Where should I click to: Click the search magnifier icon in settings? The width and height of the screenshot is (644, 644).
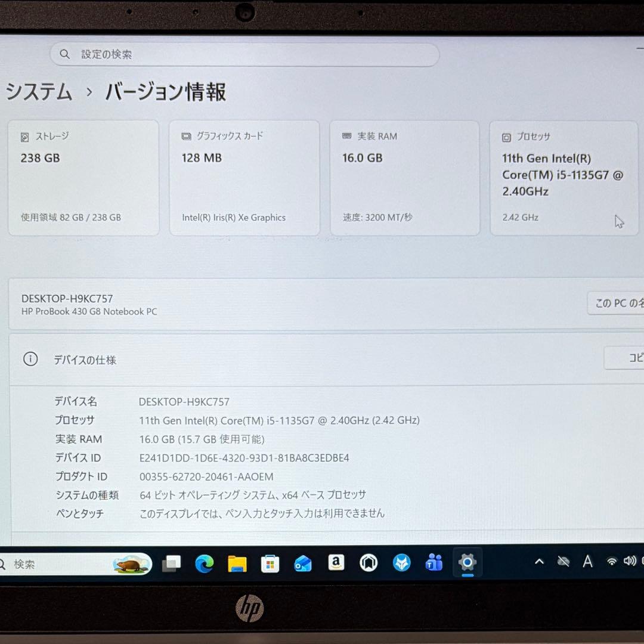click(64, 54)
